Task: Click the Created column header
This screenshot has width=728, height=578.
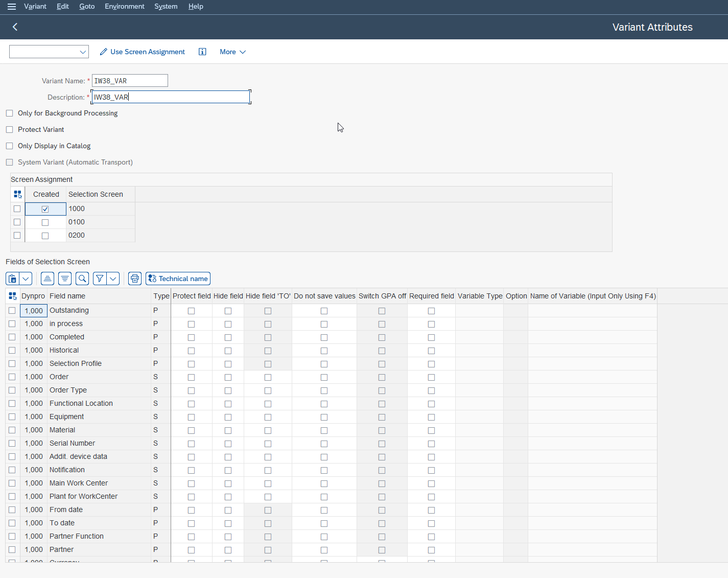Action: 46,194
